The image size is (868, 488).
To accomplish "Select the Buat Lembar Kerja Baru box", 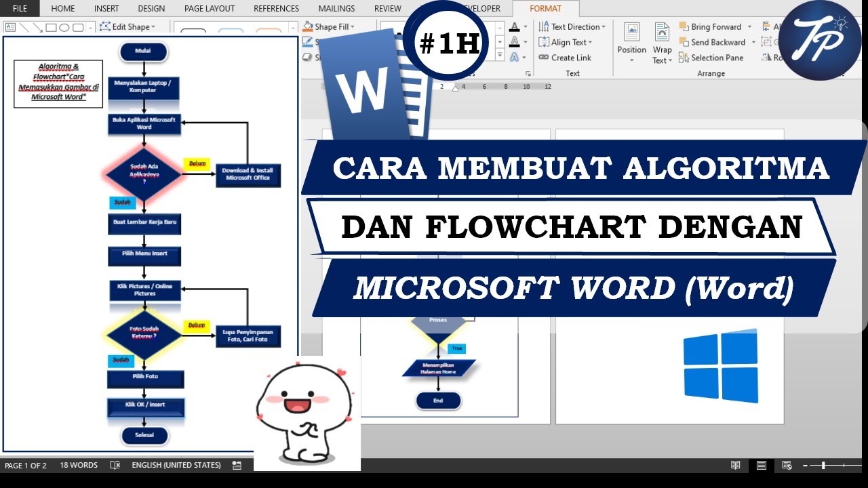I will tap(144, 223).
